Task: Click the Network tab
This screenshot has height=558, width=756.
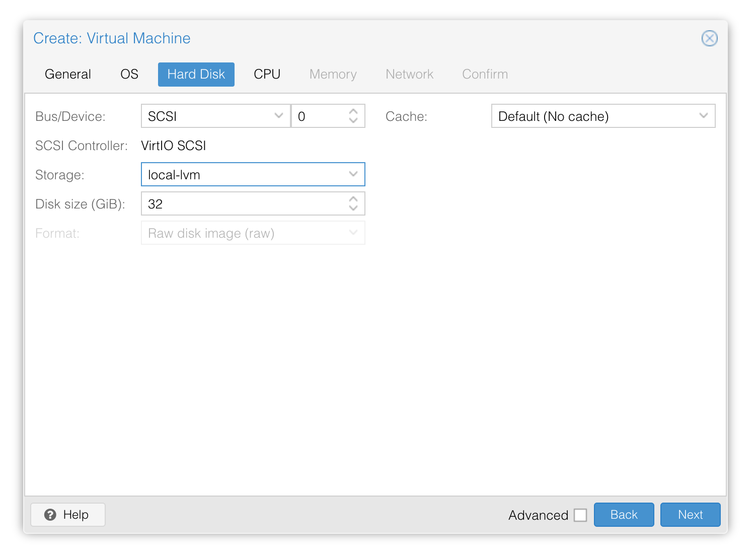Action: pyautogui.click(x=409, y=75)
